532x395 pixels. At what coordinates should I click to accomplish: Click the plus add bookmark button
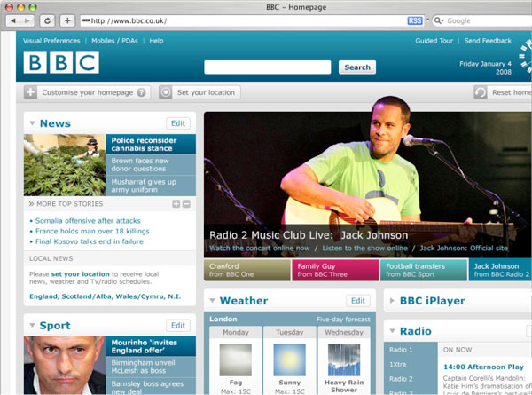[x=67, y=20]
